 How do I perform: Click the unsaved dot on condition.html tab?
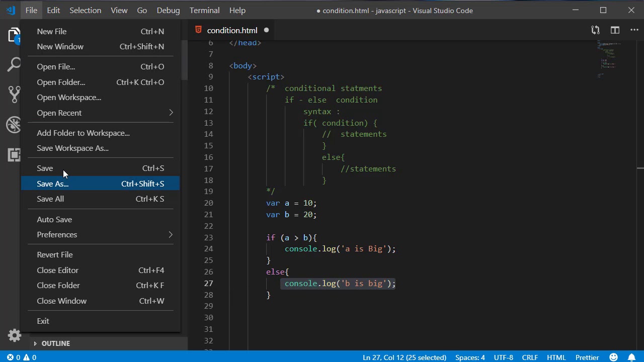[x=266, y=30]
